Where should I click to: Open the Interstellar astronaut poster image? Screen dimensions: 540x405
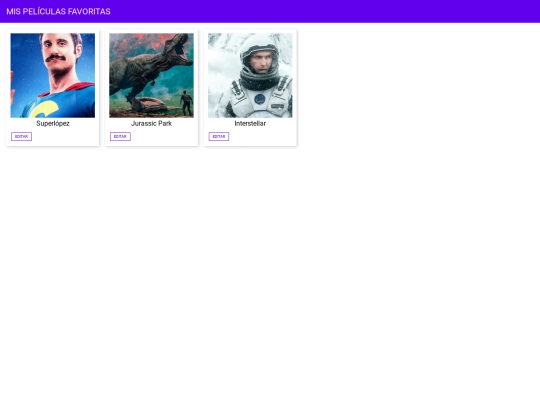250,75
